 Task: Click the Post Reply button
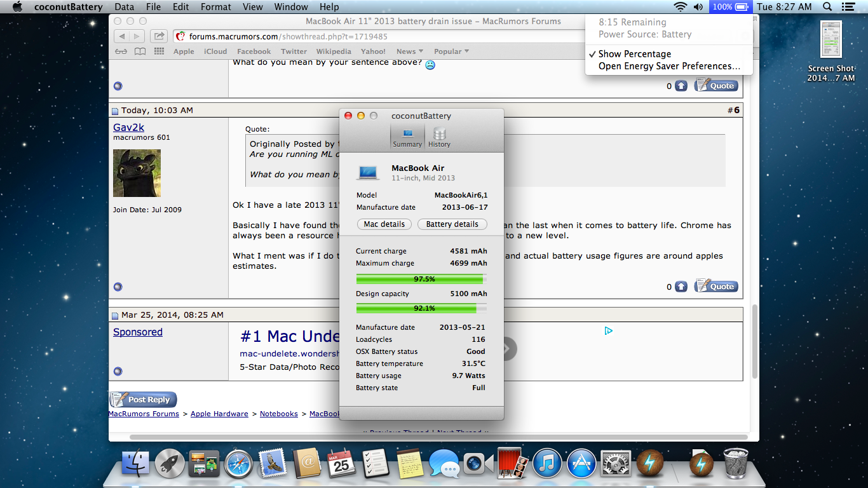(x=143, y=400)
